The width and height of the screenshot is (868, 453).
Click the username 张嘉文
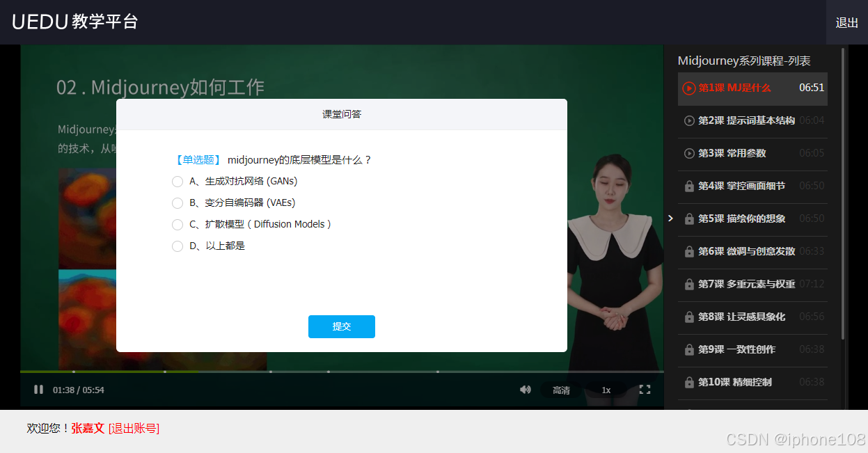[88, 429]
